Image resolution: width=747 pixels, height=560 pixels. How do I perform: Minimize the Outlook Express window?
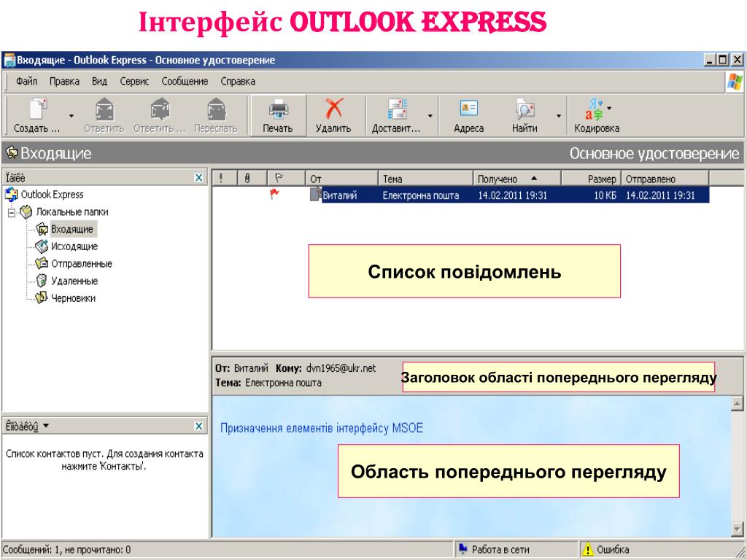(710, 60)
